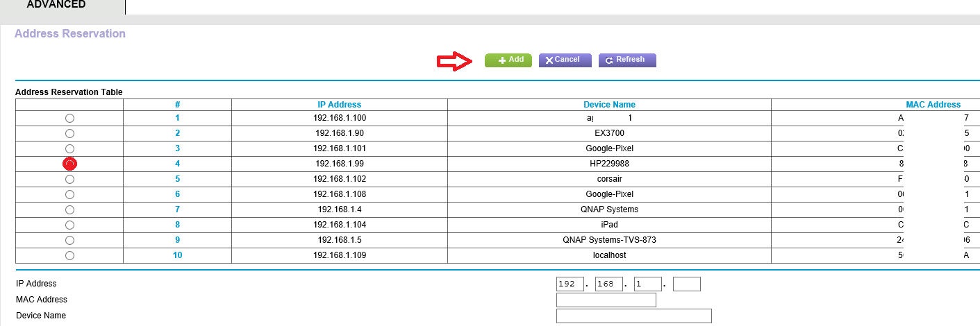Select the EX3700 reservation radio button
980x326 pixels.
pyautogui.click(x=69, y=133)
